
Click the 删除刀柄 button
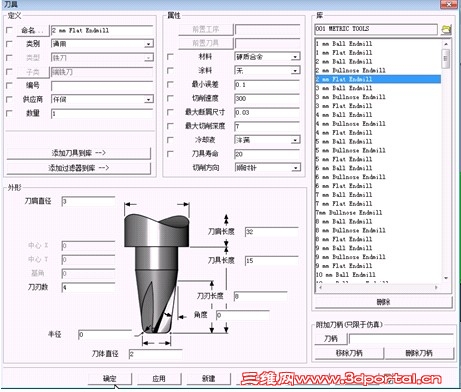click(x=419, y=353)
